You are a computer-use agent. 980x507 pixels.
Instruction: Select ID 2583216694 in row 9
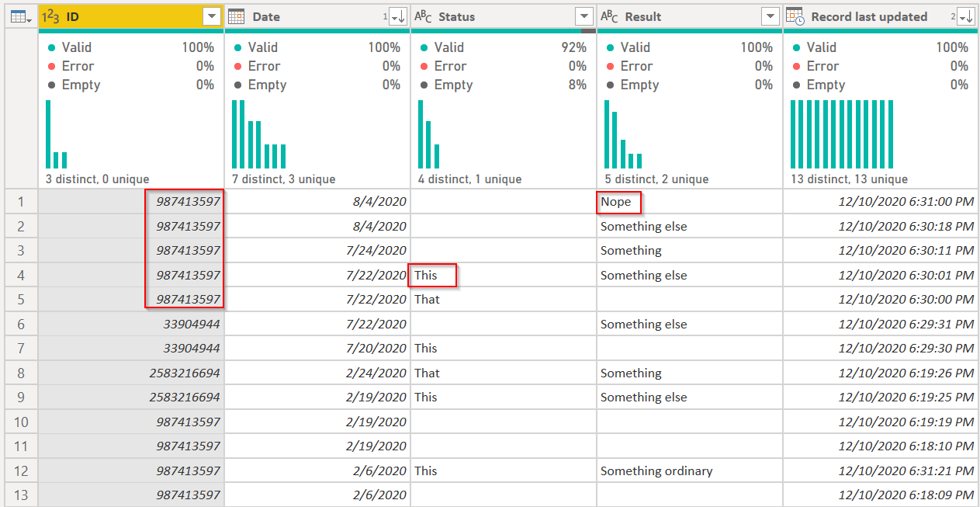(x=131, y=398)
